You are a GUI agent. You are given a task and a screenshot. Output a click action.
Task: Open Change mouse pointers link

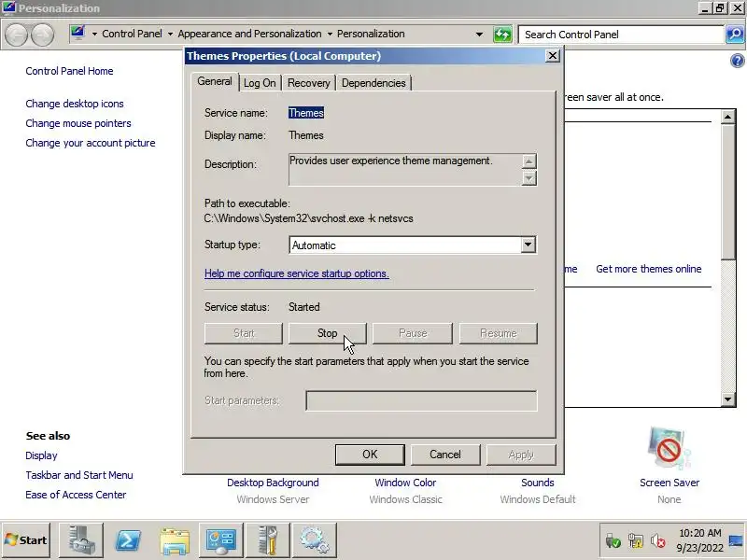78,123
